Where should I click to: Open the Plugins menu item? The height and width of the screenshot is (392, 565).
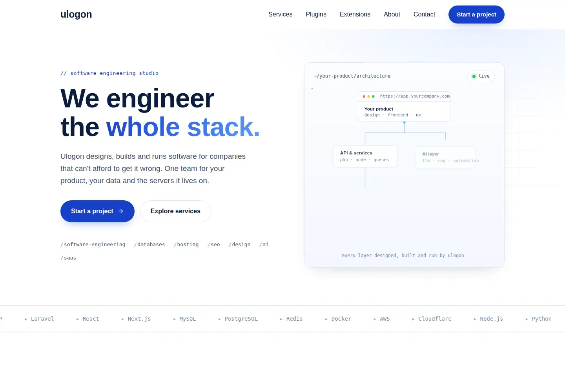[316, 15]
